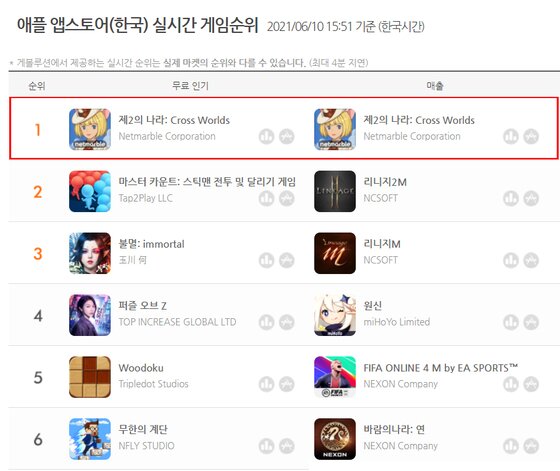Show trend graph icon for 리니지2M
This screenshot has width=560, height=471.
point(531,199)
